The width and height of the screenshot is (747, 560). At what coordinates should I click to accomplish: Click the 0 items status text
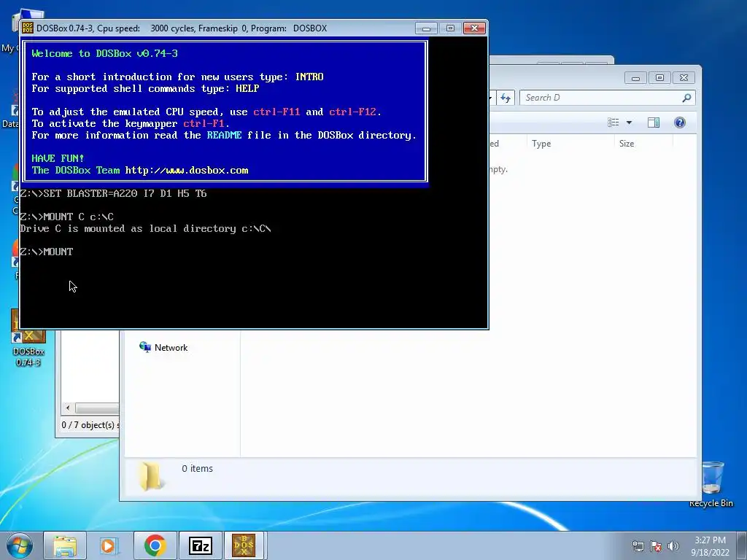(x=197, y=469)
